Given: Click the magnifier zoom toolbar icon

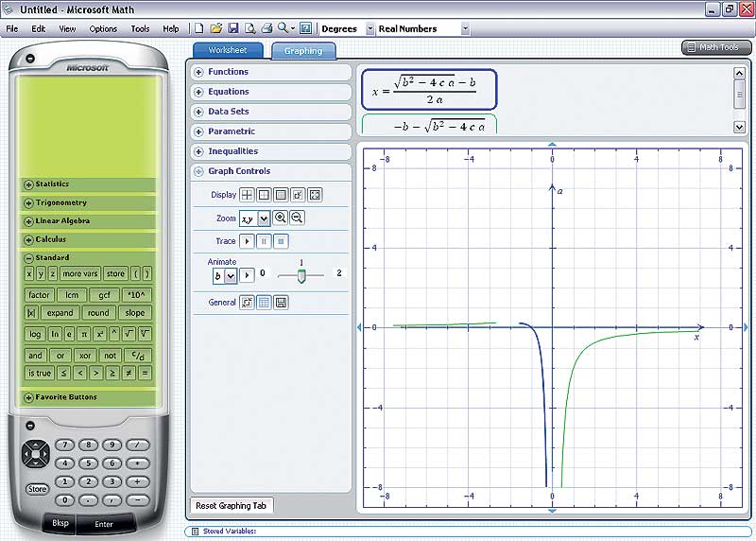Looking at the screenshot, I should pos(283,28).
